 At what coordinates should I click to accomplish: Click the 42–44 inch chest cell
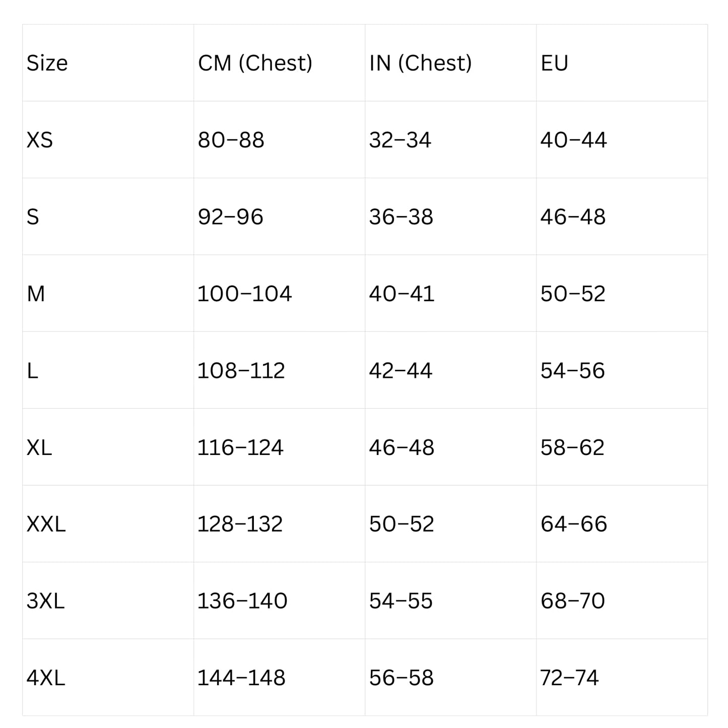pos(401,371)
